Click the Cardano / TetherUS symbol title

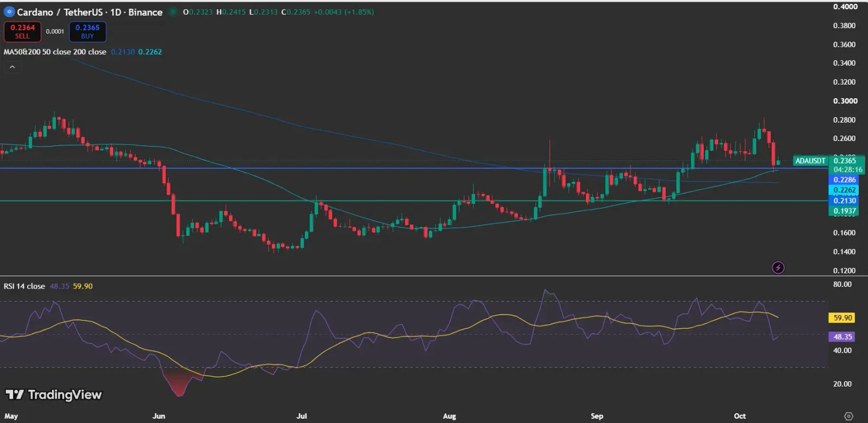90,12
